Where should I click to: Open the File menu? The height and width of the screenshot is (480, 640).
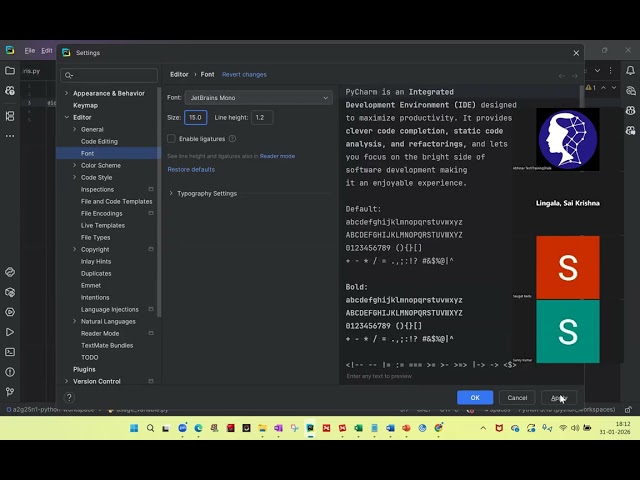click(30, 51)
